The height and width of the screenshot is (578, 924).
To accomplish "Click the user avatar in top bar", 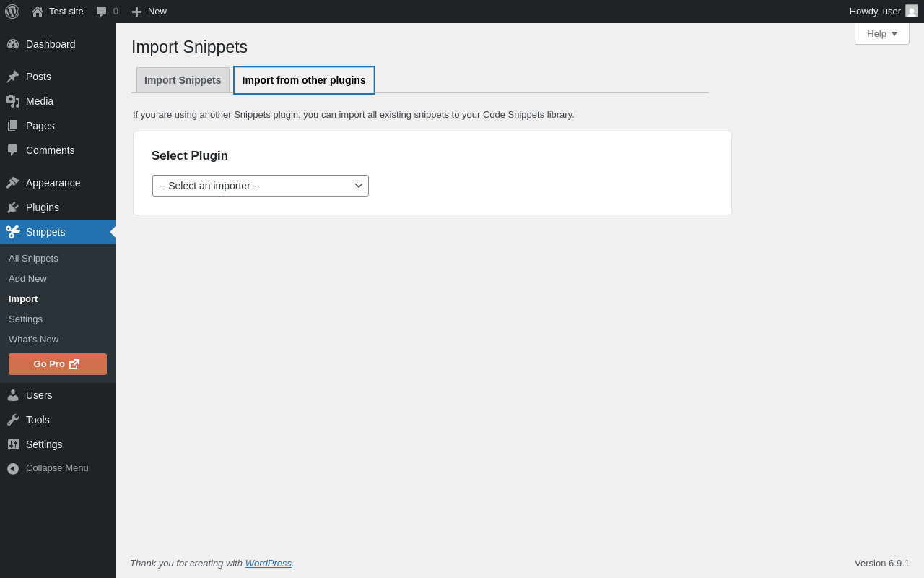I will [x=912, y=12].
